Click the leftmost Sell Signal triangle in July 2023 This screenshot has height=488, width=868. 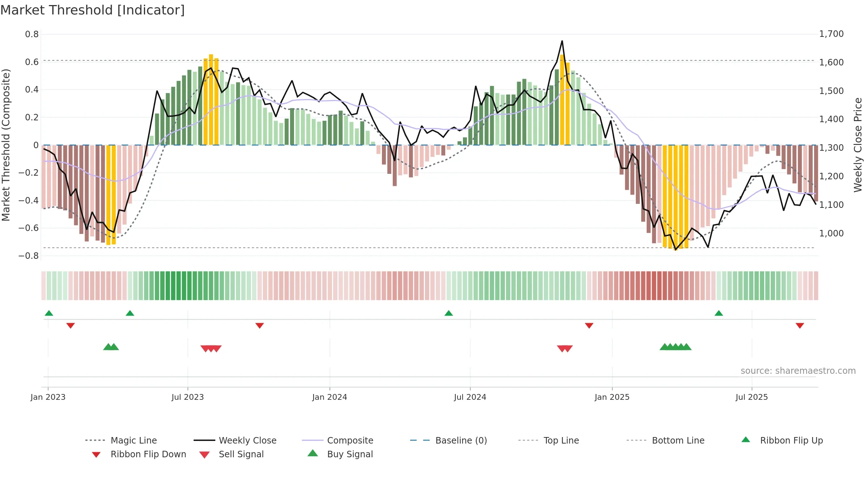(205, 349)
